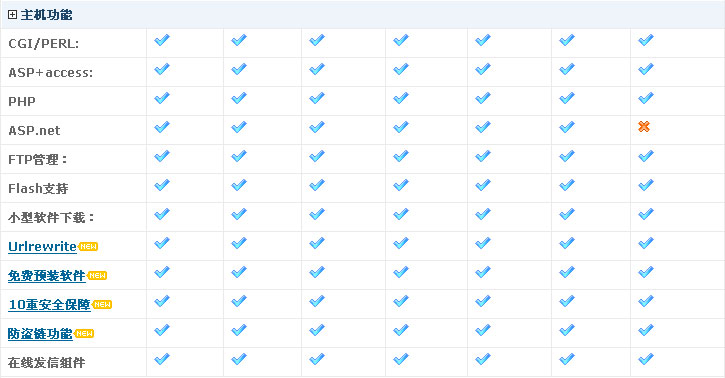Open the Urlrewrite link

click(42, 246)
